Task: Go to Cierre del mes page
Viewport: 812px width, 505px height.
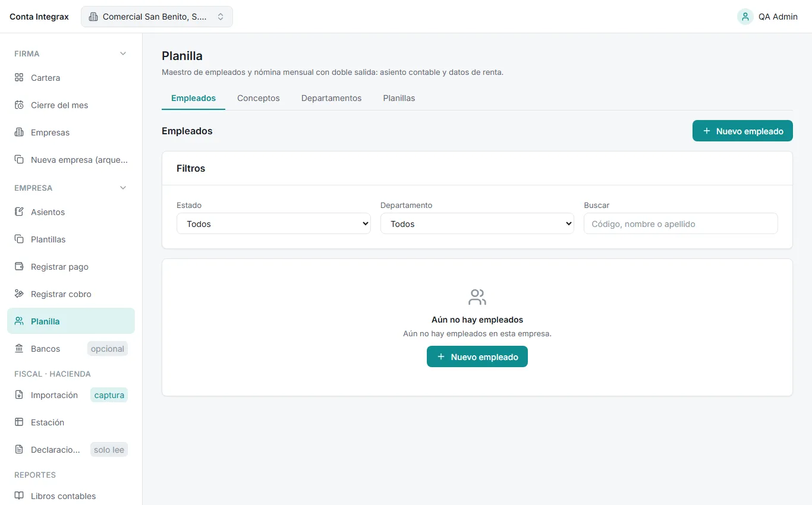Action: click(x=71, y=105)
